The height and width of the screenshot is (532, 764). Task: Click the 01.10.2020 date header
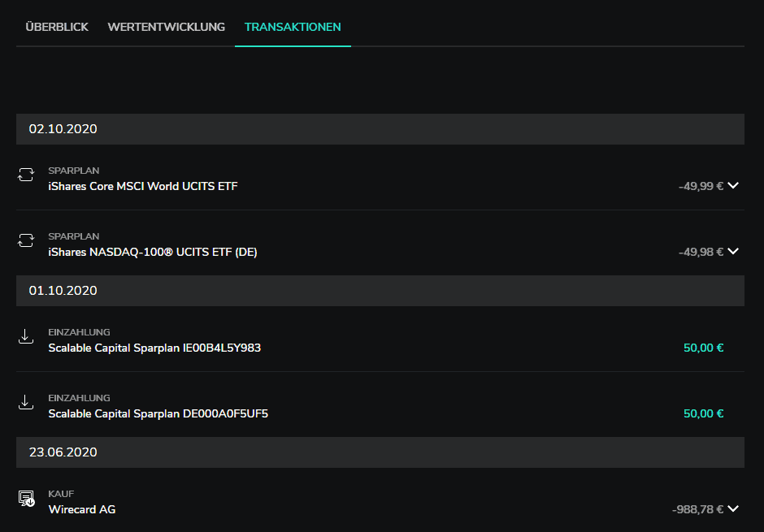(380, 291)
